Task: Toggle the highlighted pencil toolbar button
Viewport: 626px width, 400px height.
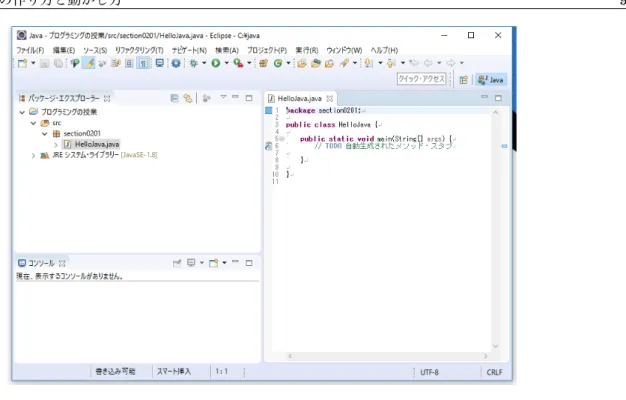Action: click(x=89, y=63)
